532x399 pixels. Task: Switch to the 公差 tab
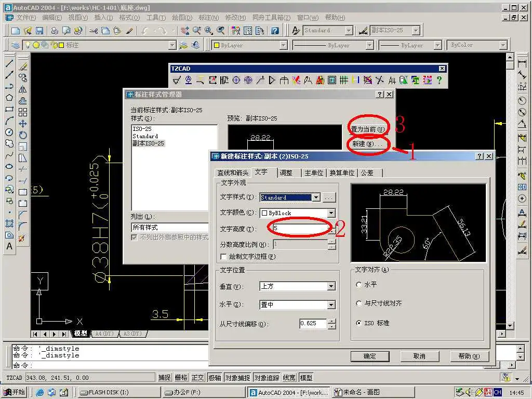[x=367, y=173]
